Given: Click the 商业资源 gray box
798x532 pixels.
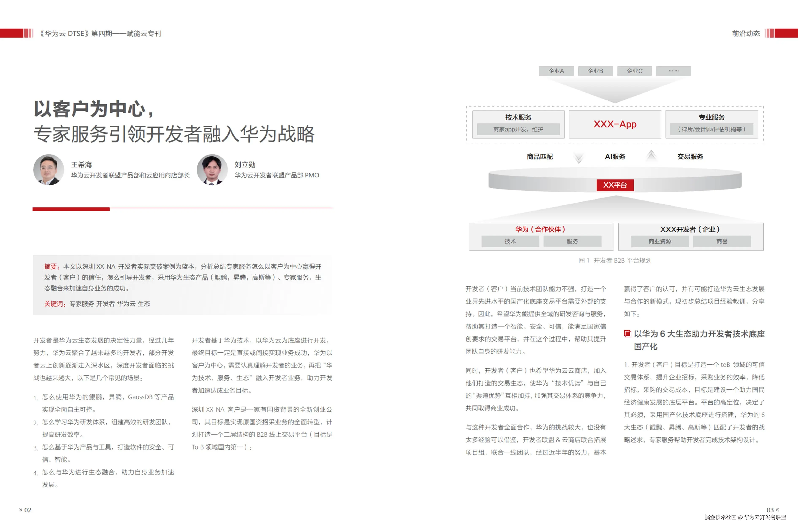Looking at the screenshot, I should tap(660, 241).
